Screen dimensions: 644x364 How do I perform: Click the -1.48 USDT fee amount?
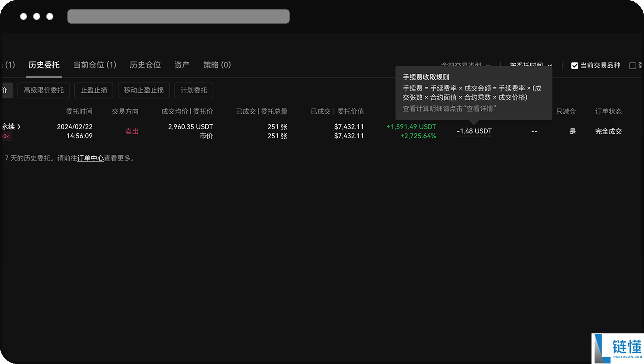474,131
